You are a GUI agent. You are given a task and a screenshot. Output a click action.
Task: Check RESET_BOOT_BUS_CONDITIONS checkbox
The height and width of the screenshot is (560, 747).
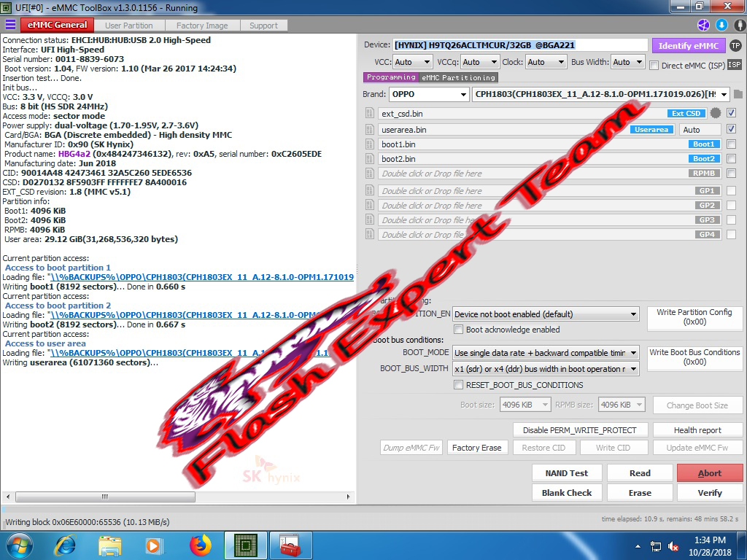click(x=458, y=385)
